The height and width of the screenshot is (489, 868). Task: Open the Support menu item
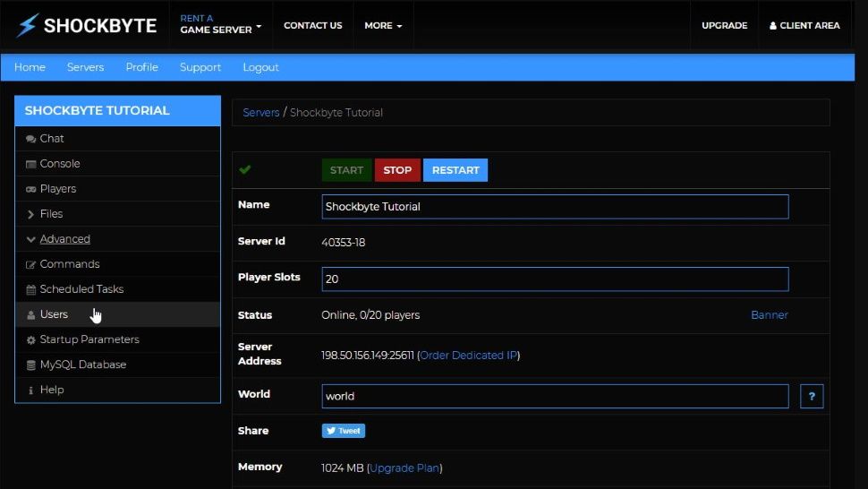coord(200,67)
